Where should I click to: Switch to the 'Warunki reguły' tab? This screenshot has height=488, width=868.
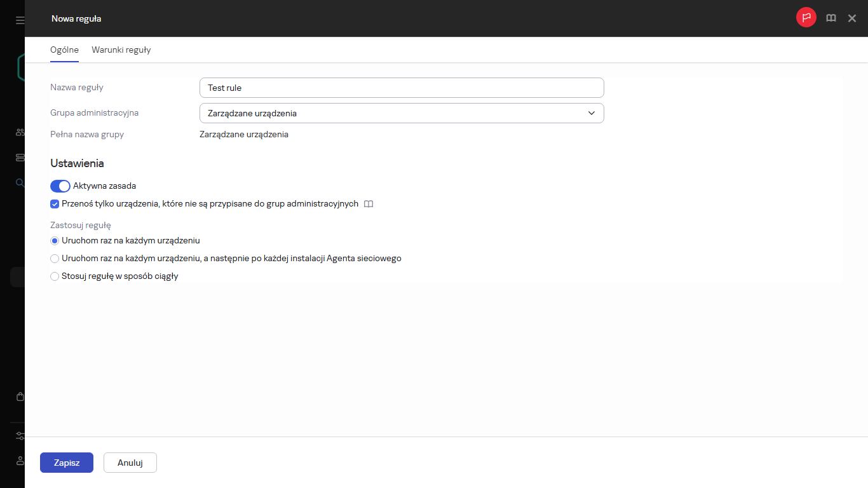tap(121, 50)
